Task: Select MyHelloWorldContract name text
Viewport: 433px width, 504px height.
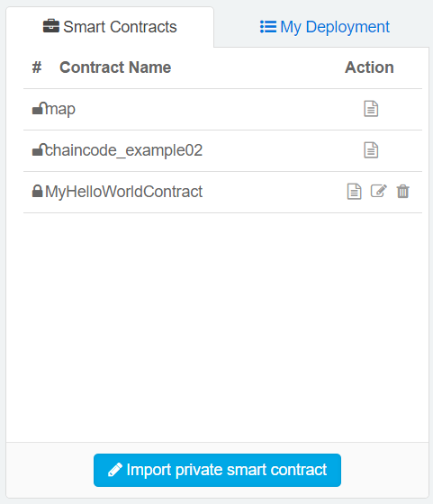Action: [x=123, y=192]
